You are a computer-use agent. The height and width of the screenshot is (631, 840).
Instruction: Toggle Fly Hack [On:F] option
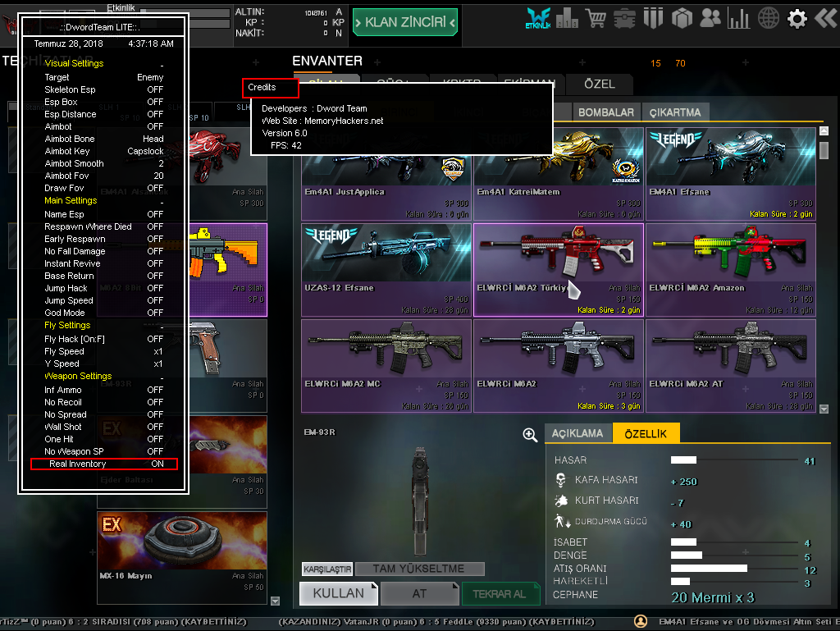coord(104,339)
